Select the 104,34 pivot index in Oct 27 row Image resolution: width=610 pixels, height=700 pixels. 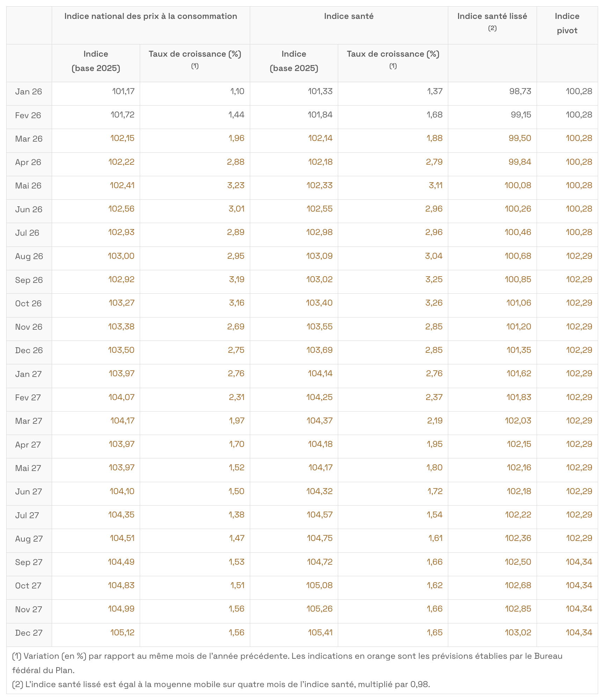pyautogui.click(x=579, y=585)
